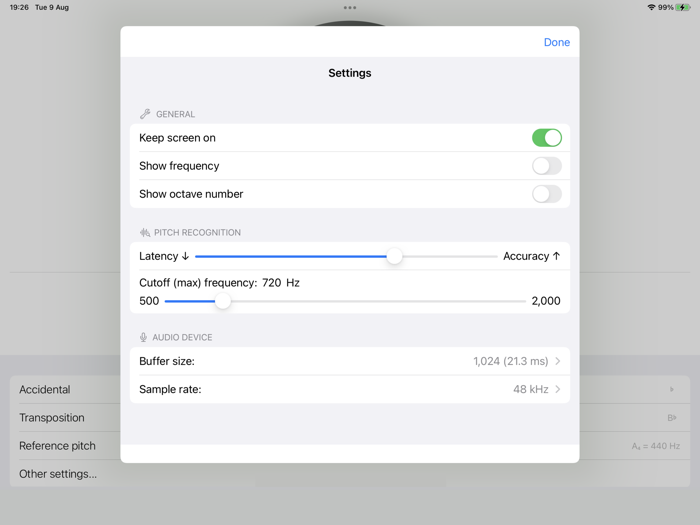This screenshot has width=700, height=525.
Task: Open Reference pitch row in background list
Action: 350,446
